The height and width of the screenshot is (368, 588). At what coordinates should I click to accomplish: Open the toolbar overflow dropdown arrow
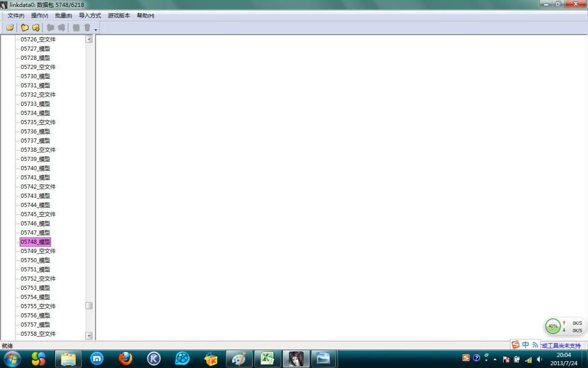point(96,29)
